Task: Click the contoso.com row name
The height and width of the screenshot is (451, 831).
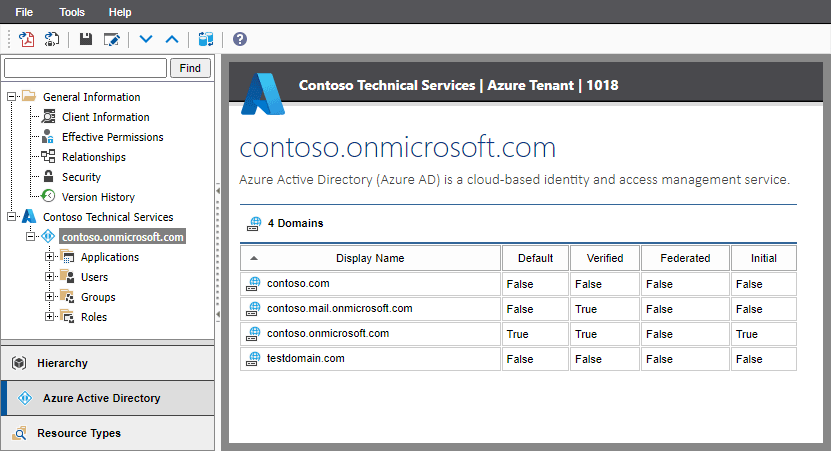Action: click(298, 284)
